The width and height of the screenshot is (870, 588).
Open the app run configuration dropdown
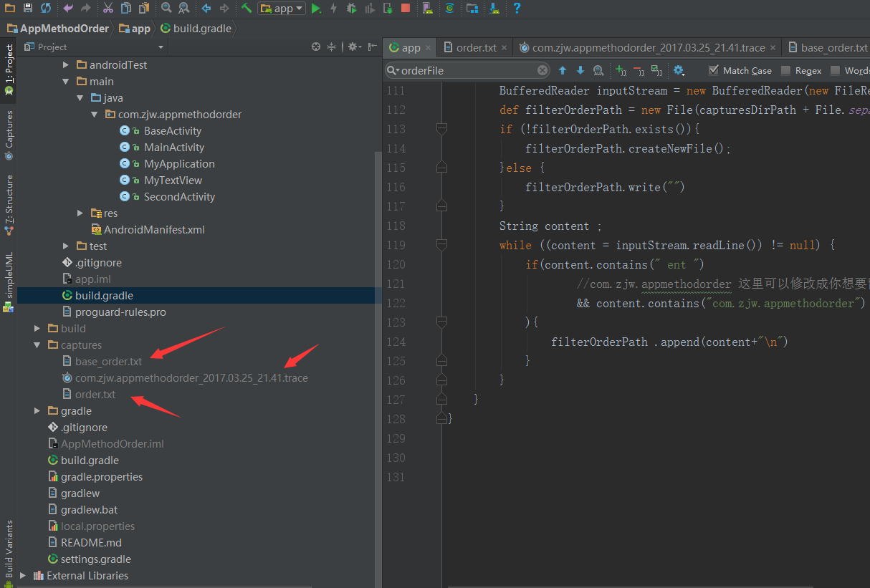[282, 9]
